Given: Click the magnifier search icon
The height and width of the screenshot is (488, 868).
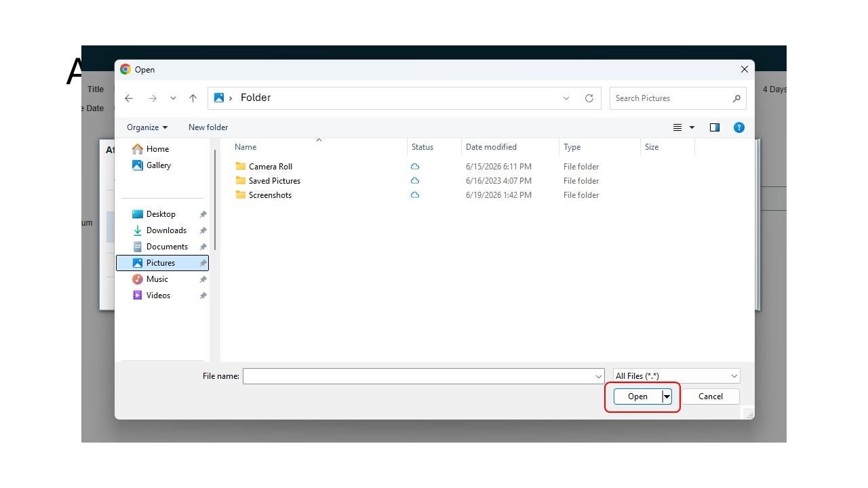Looking at the screenshot, I should click(736, 98).
